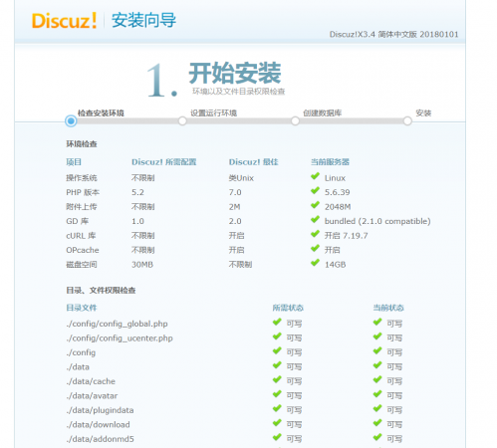Click the checkmark in the OPcache row's server column
This screenshot has width=497, height=448.
point(315,249)
